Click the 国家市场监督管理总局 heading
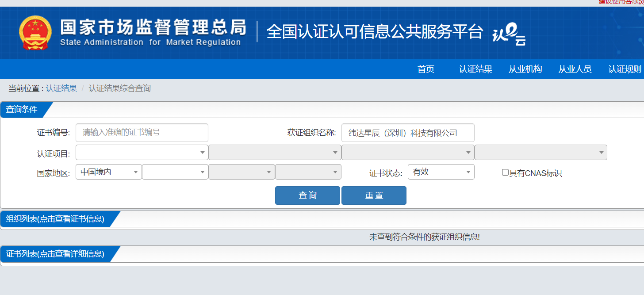644x295 pixels. click(x=153, y=27)
